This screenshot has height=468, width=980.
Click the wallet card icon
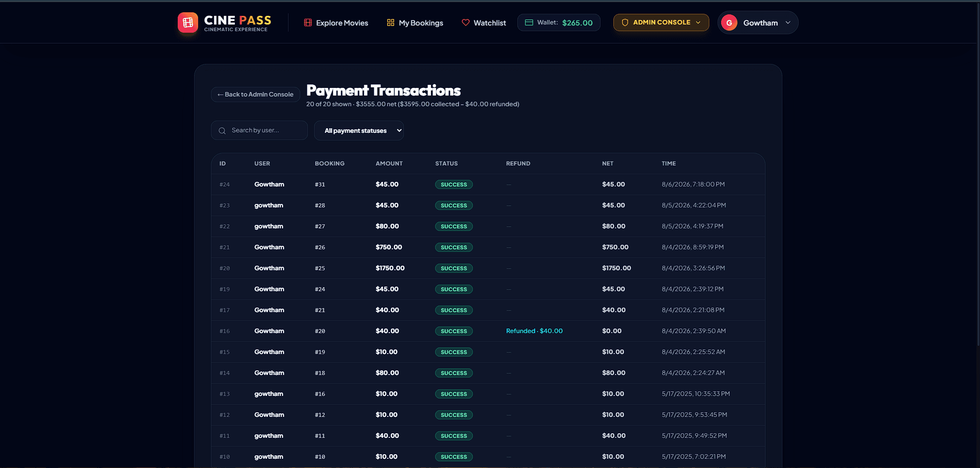[x=529, y=22]
